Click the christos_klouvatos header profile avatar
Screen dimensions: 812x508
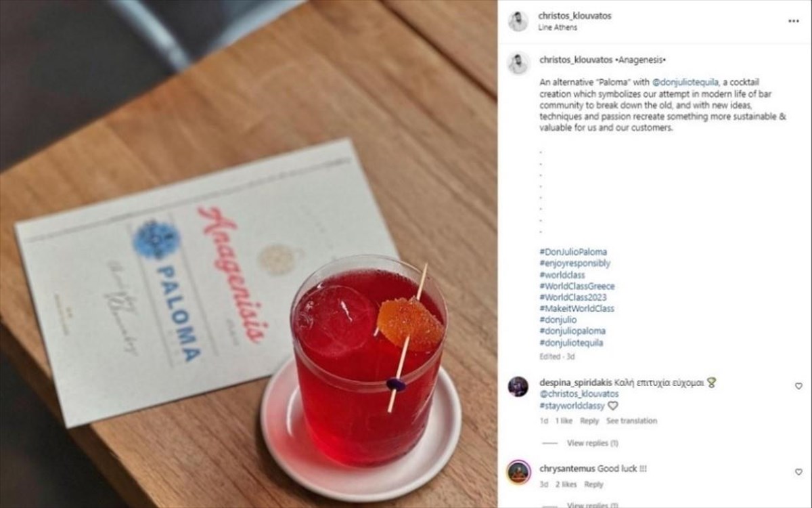click(x=518, y=21)
